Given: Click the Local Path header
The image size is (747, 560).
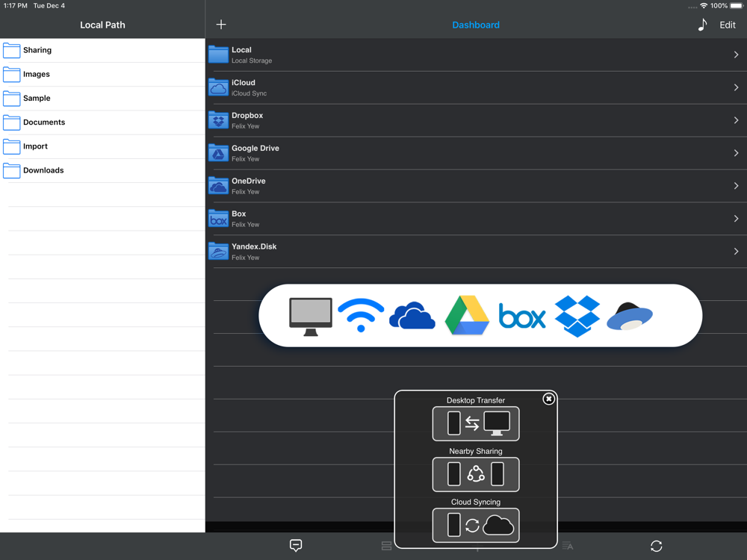Looking at the screenshot, I should click(x=102, y=25).
